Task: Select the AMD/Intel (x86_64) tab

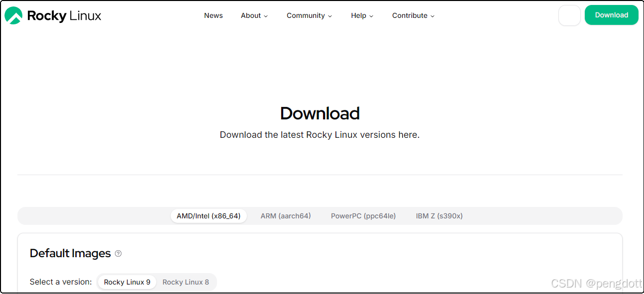Action: tap(209, 216)
